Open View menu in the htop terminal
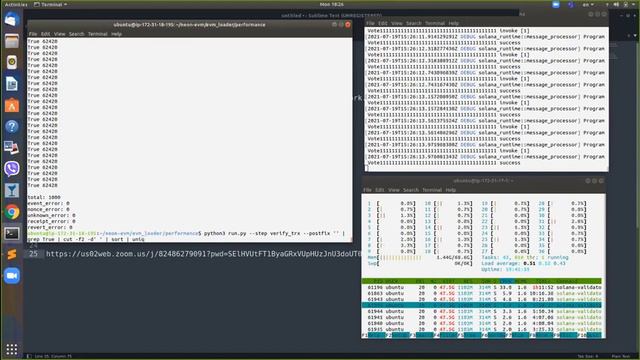 point(394,190)
